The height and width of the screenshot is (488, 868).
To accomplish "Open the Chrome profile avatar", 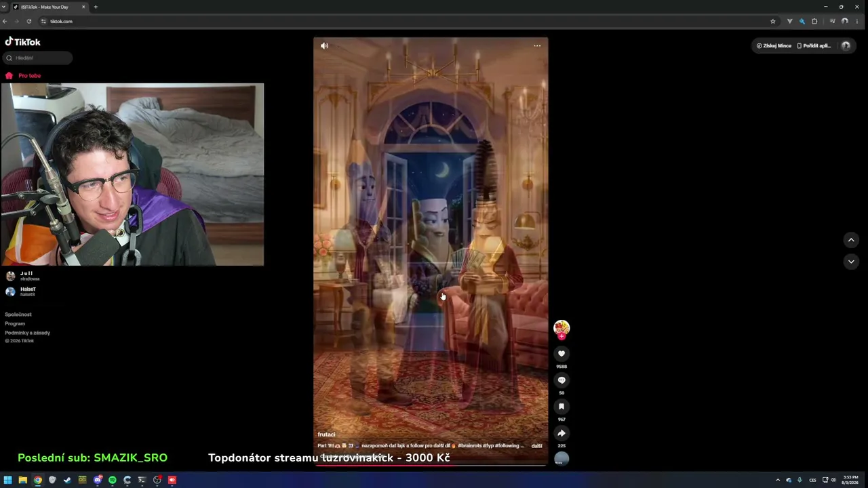I will point(845,22).
